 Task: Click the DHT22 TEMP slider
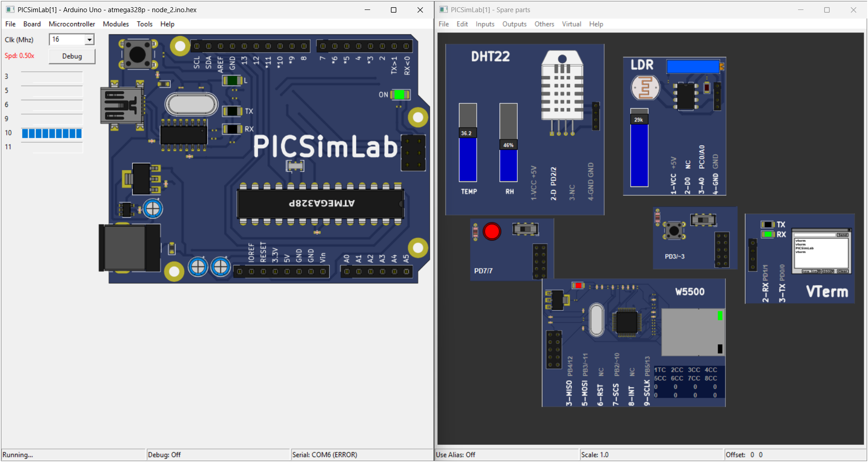tap(468, 143)
